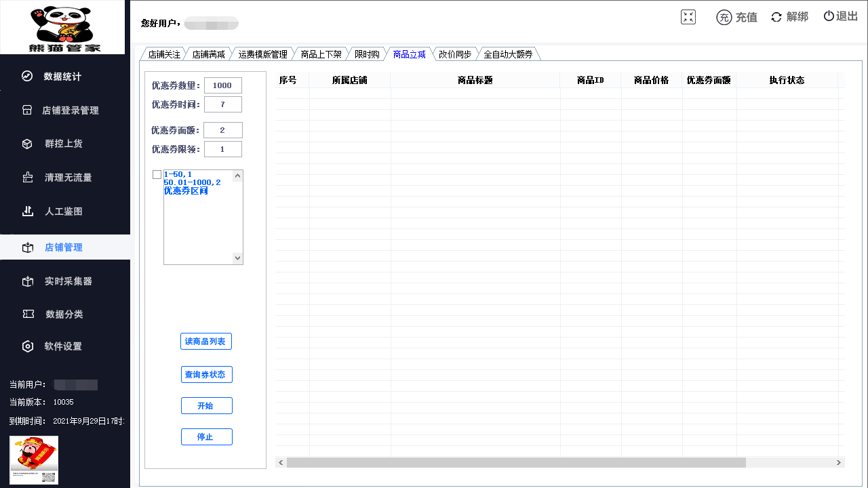Image resolution: width=868 pixels, height=488 pixels.
Task: Click the fullscreen collapse icon at top
Action: tap(688, 18)
